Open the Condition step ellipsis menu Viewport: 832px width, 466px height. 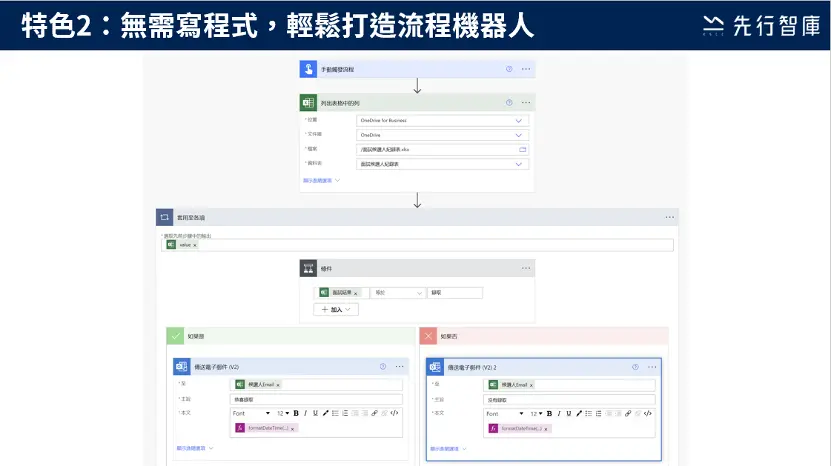coord(526,269)
